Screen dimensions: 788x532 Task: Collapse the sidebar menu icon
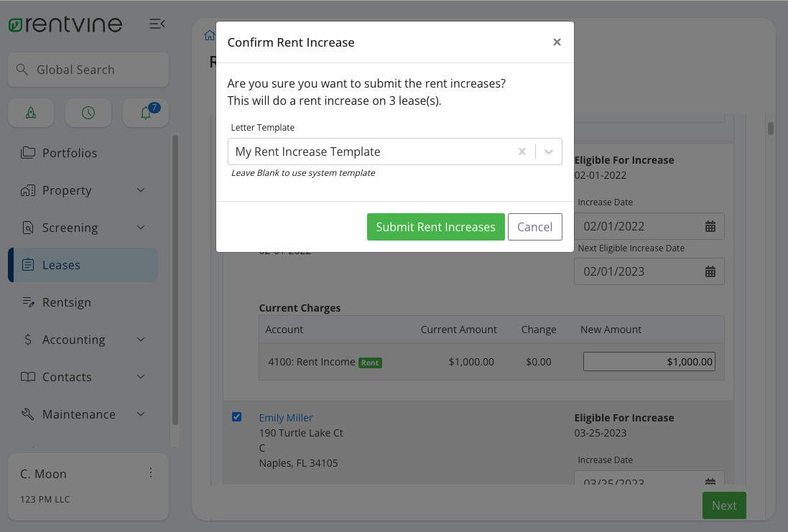(x=157, y=24)
